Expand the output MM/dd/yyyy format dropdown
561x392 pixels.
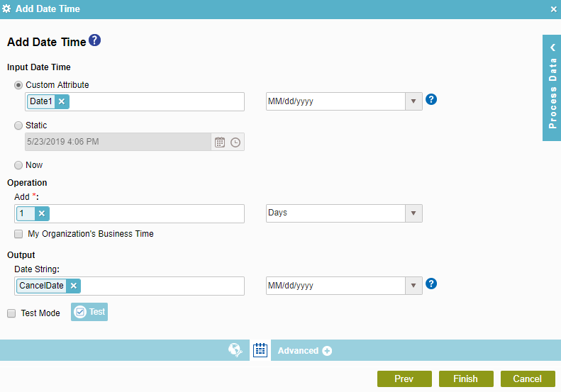tap(414, 286)
